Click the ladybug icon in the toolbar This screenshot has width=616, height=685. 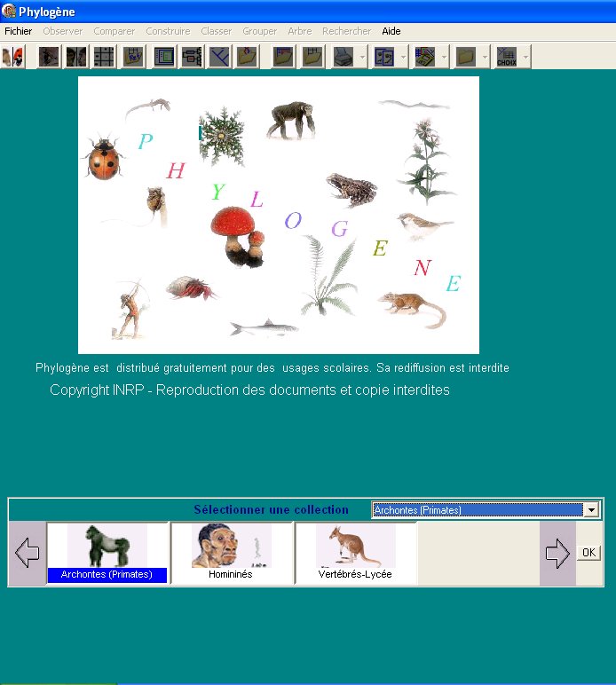pyautogui.click(x=12, y=57)
